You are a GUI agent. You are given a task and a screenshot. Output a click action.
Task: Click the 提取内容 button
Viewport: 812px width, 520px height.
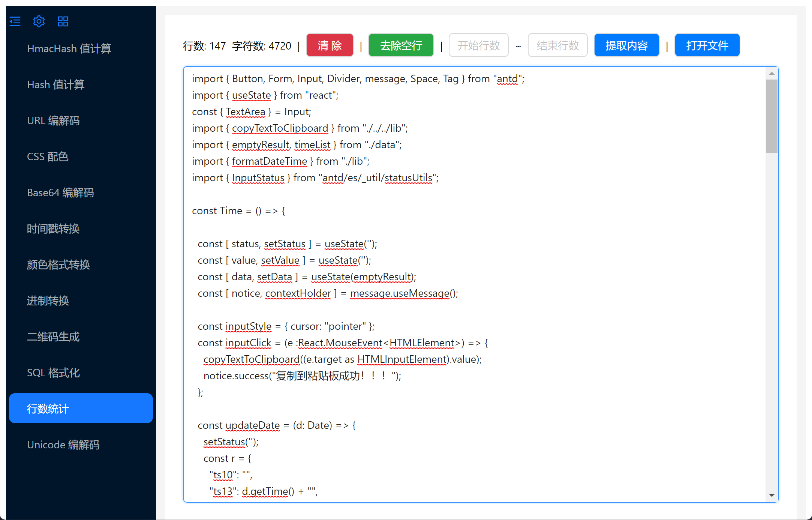tap(626, 45)
